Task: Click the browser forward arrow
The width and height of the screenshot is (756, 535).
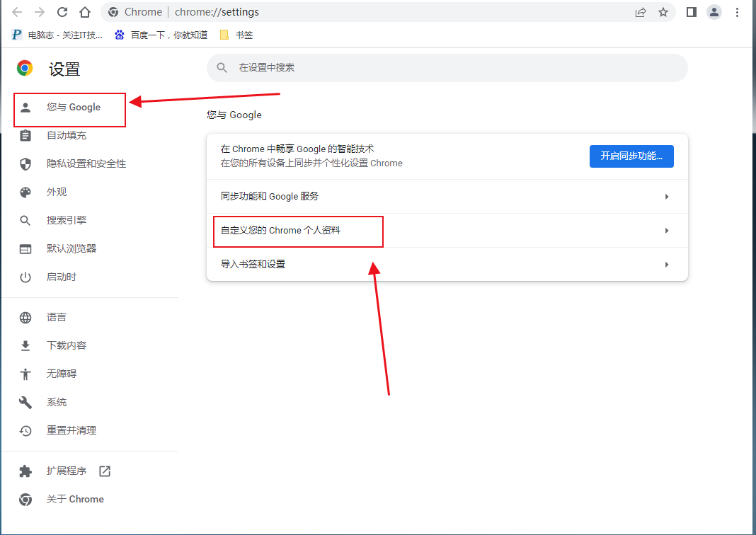Action: coord(40,12)
